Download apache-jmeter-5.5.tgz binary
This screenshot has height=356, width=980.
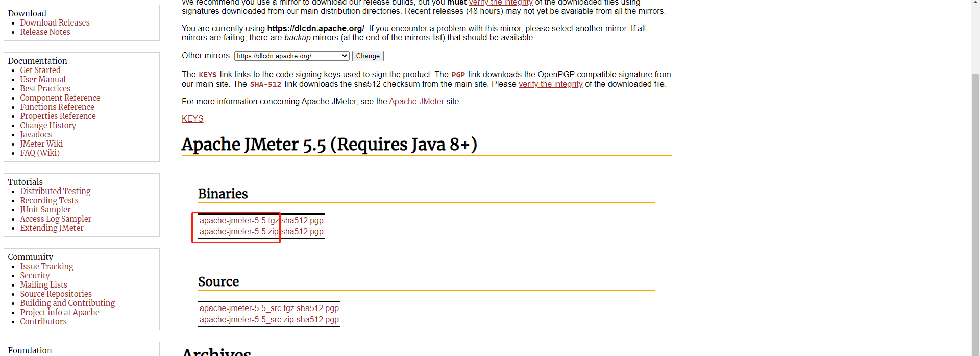[239, 221]
